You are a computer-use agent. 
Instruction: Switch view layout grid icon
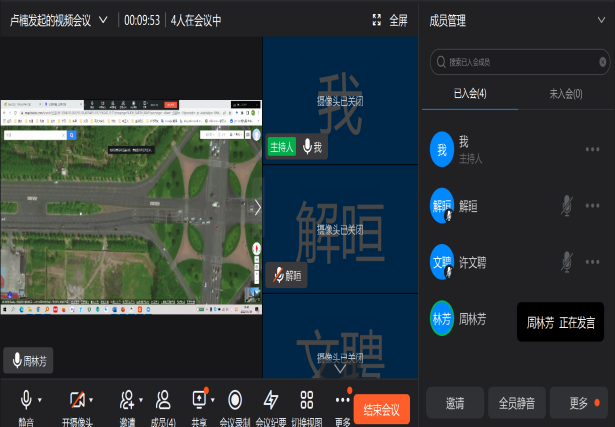coord(307,400)
